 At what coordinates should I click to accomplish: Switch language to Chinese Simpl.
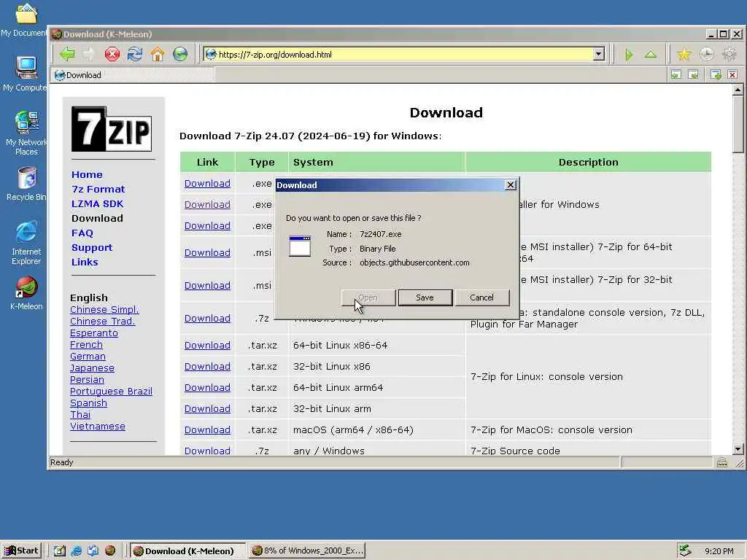(x=104, y=309)
